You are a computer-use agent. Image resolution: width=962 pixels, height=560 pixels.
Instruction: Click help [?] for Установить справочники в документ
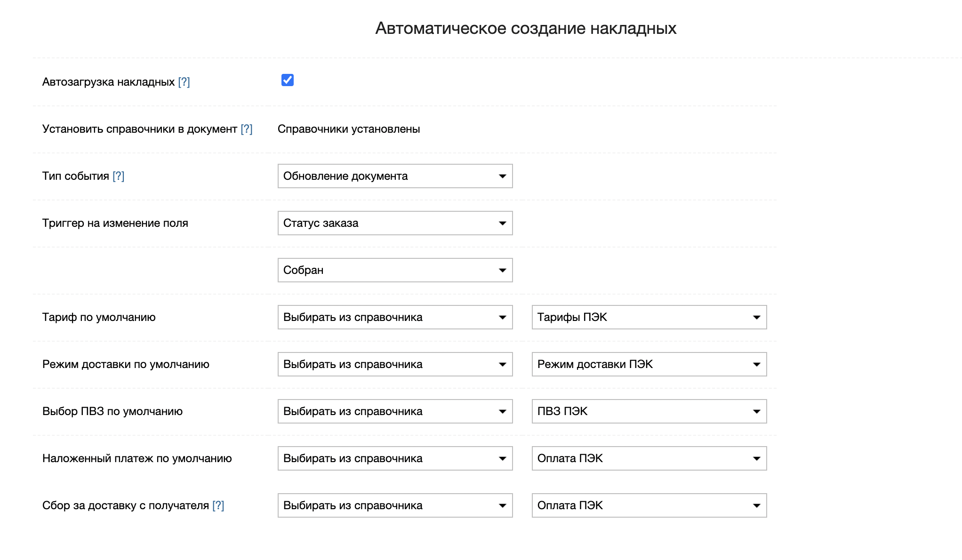click(x=247, y=129)
